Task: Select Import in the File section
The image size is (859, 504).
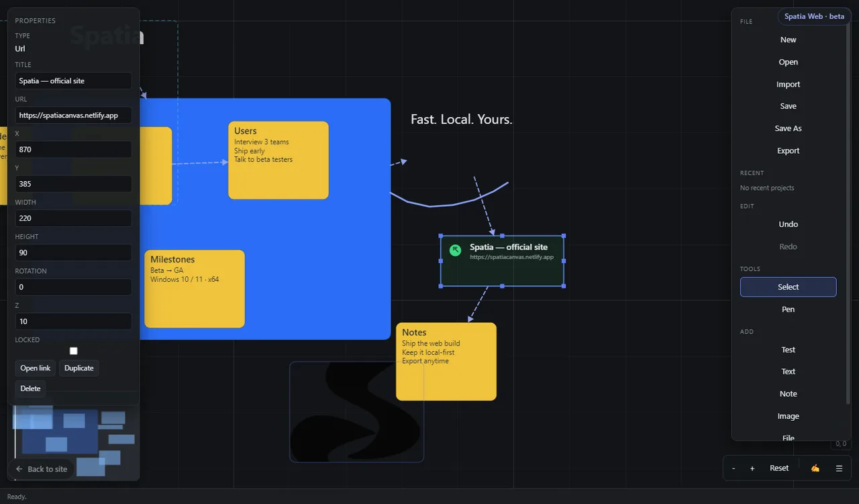Action: 788,85
